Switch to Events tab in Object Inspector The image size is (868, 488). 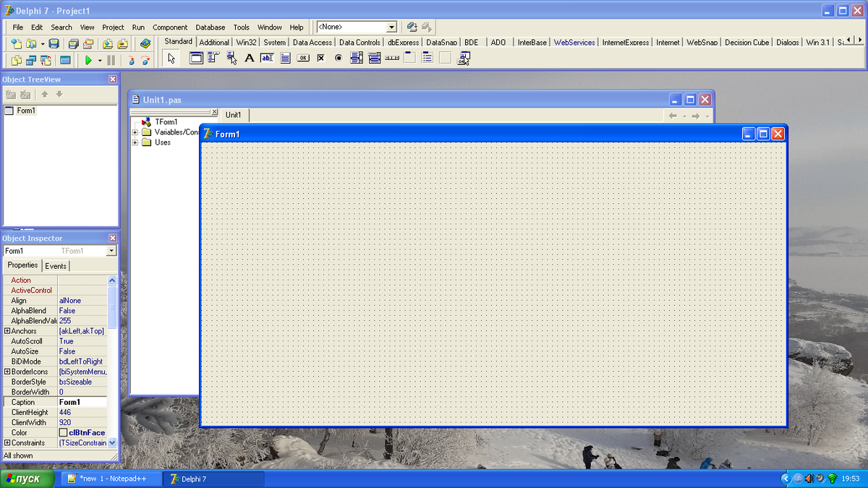pyautogui.click(x=56, y=266)
